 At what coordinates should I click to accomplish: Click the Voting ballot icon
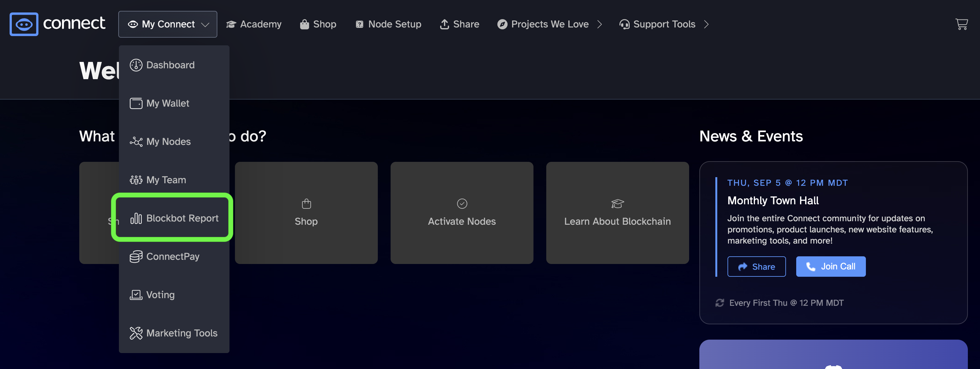pos(136,295)
